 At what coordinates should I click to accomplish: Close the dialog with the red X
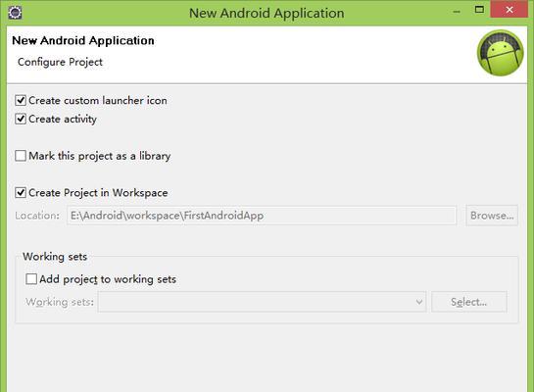point(510,10)
